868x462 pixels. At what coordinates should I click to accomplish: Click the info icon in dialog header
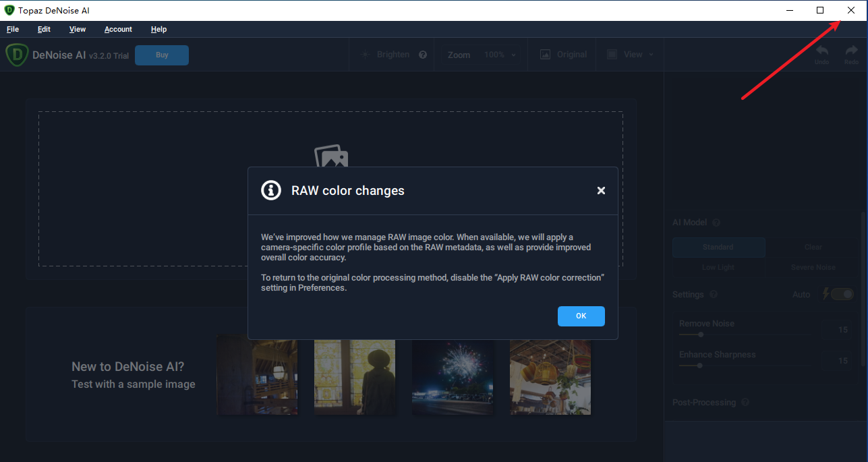point(271,190)
